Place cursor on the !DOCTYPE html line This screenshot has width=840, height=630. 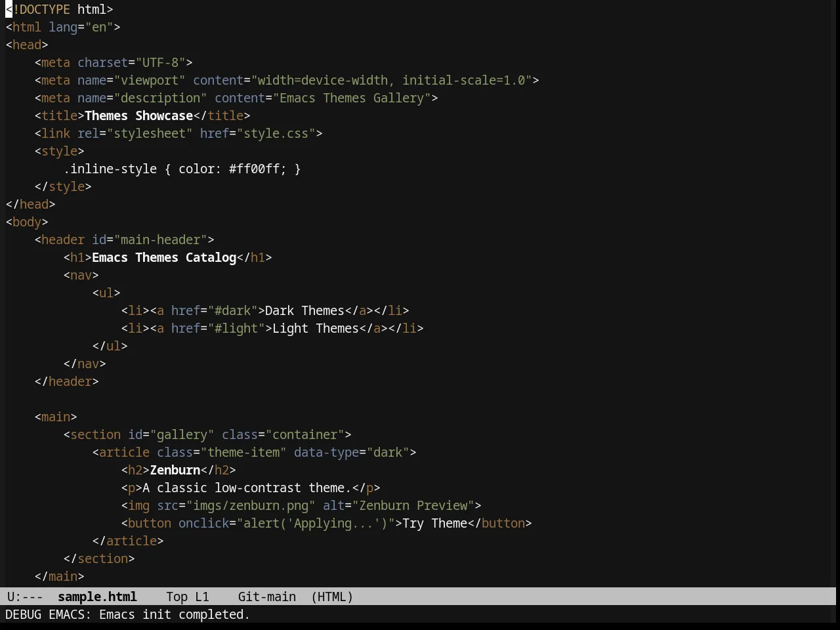[x=60, y=9]
